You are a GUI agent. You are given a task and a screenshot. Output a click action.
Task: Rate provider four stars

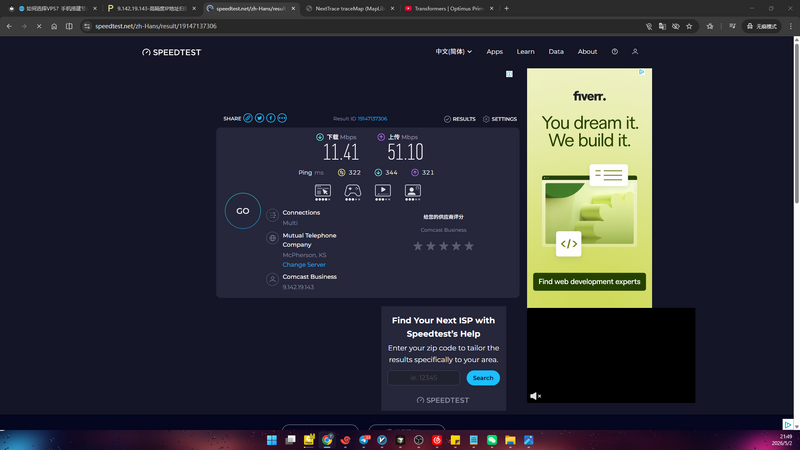point(456,246)
